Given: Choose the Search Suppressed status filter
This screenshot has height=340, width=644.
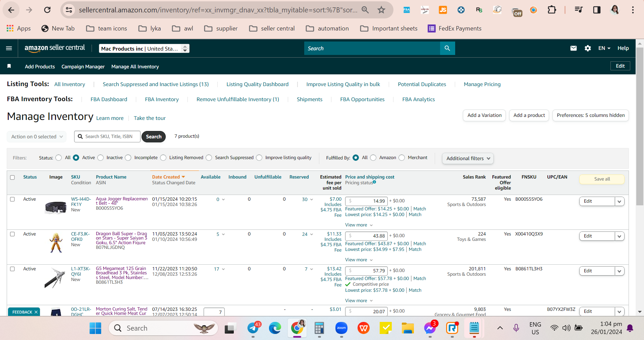Looking at the screenshot, I should coord(209,158).
